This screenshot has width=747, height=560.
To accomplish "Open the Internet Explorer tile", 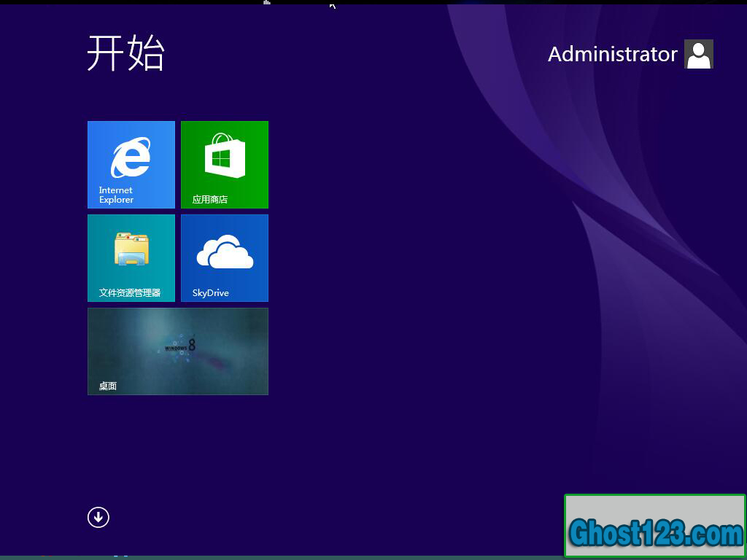I will 131,165.
